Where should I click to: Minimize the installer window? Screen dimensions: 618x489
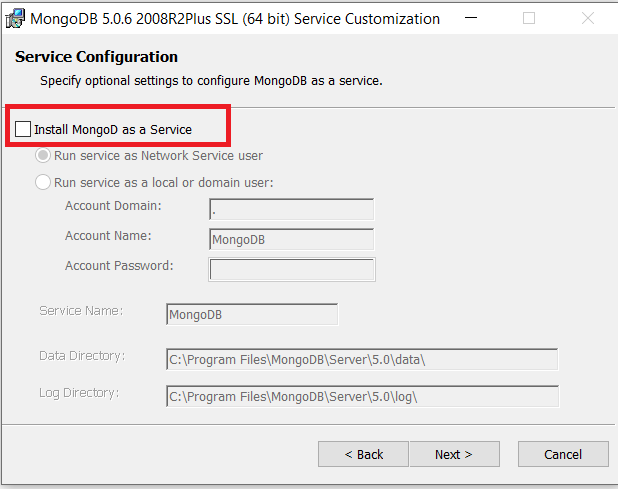point(471,18)
